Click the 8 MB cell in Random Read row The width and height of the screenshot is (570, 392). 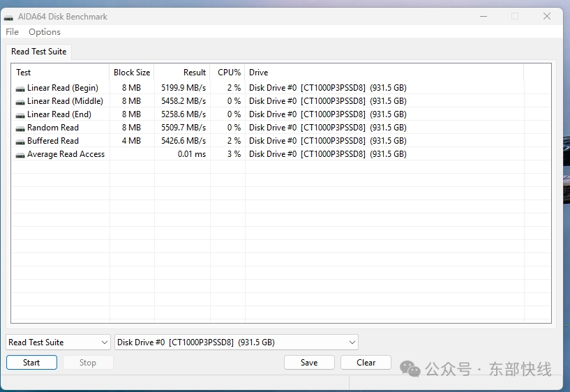point(131,128)
